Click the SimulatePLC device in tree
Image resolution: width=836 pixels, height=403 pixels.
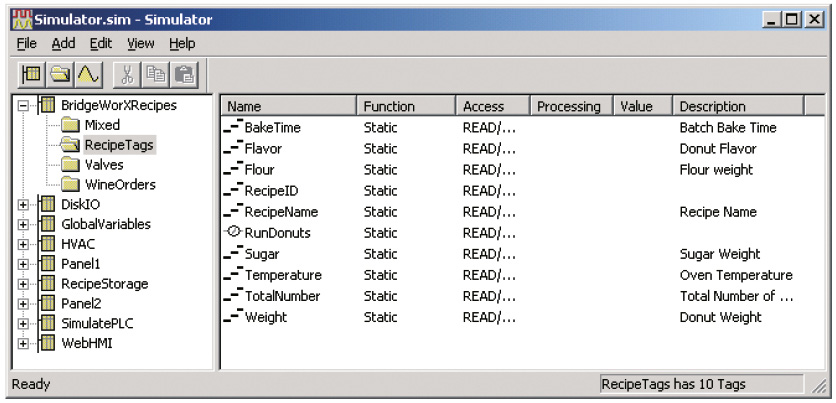[x=97, y=324]
